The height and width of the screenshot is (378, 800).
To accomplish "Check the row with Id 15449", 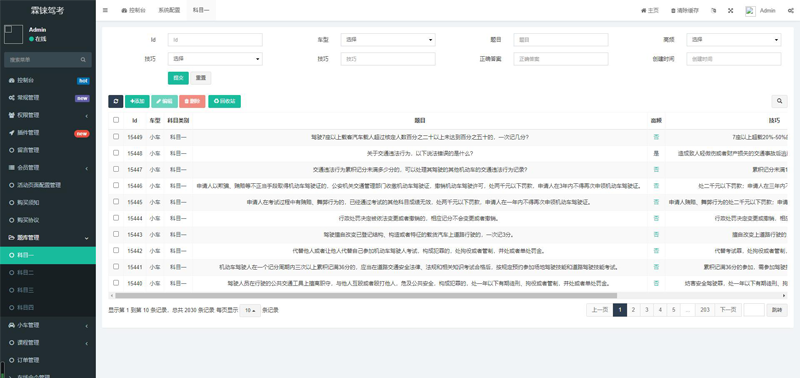I will [116, 137].
